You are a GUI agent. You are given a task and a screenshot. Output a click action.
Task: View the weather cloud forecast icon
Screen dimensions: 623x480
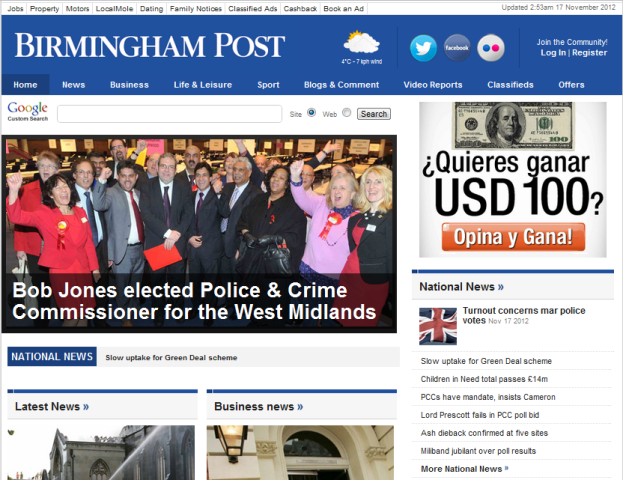(361, 43)
